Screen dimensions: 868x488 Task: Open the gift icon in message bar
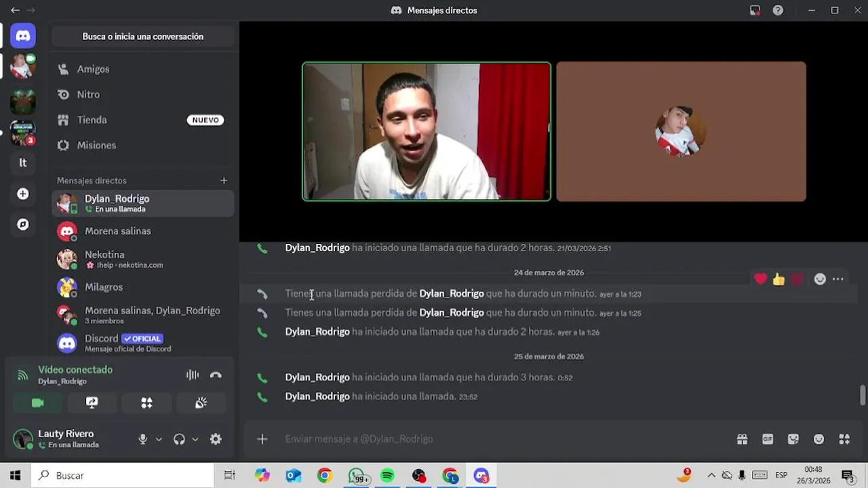[743, 439]
